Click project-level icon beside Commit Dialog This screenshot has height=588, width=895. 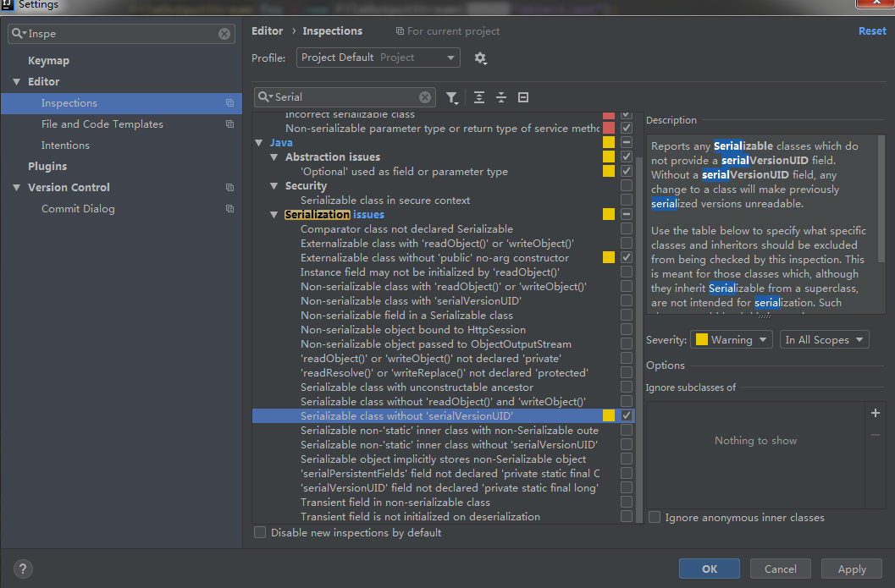point(229,209)
